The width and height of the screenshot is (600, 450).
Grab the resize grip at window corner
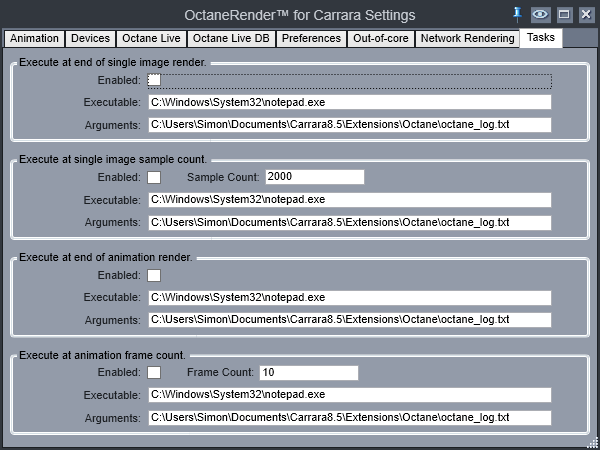pyautogui.click(x=592, y=442)
